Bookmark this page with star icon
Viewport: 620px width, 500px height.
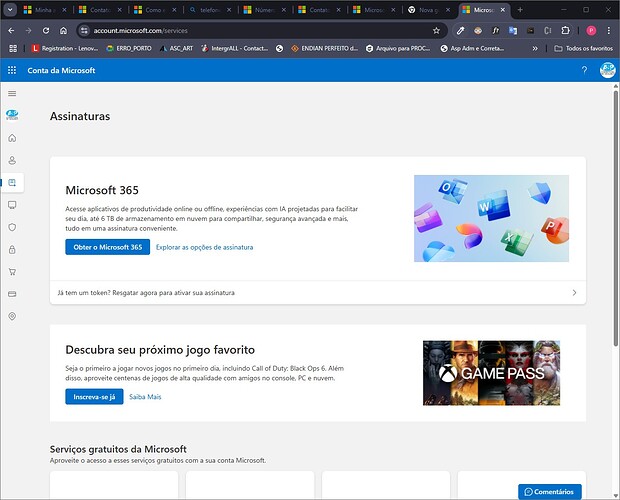tap(436, 30)
